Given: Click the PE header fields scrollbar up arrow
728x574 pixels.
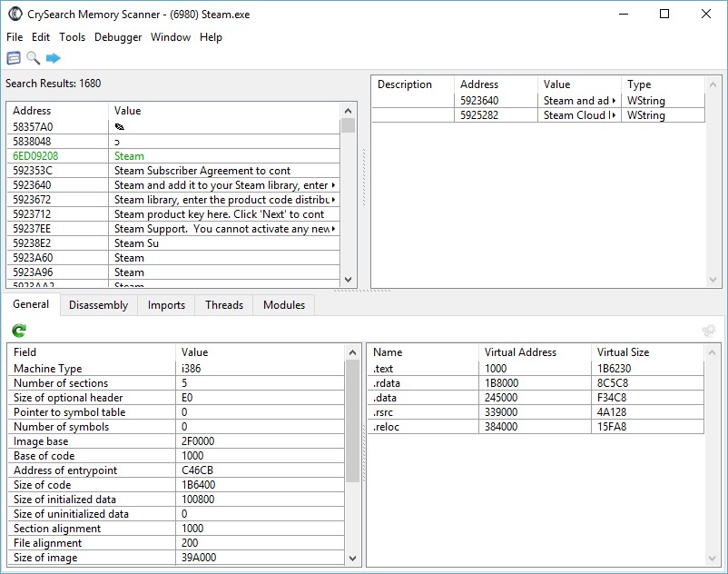Looking at the screenshot, I should 352,352.
